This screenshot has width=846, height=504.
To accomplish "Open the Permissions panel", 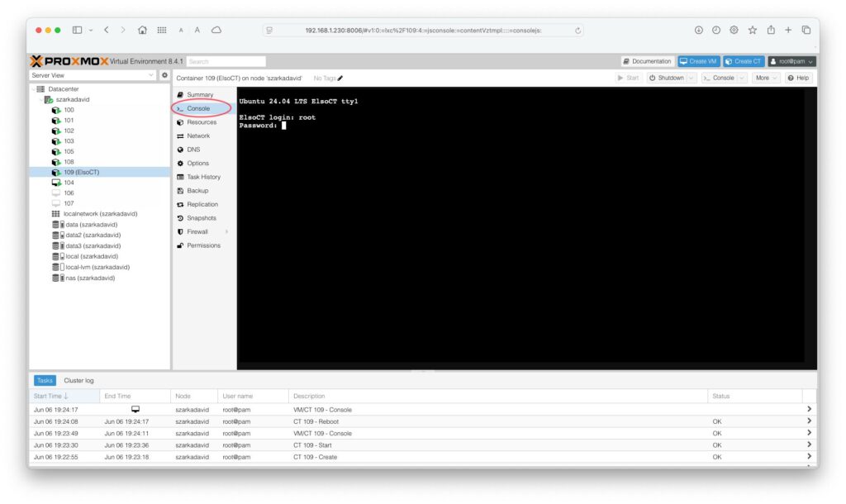I will click(204, 245).
